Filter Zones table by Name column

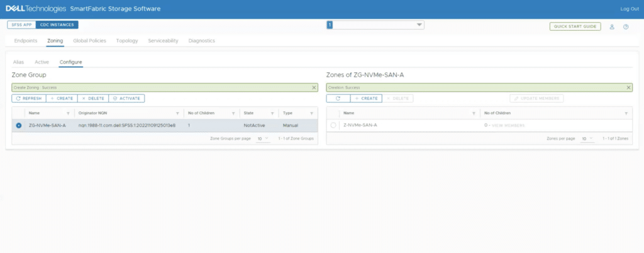pos(474,113)
